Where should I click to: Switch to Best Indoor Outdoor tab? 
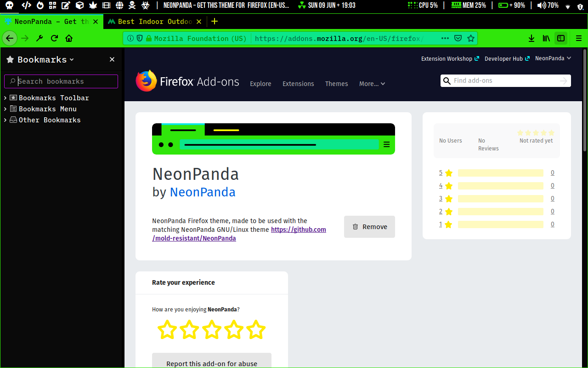click(x=155, y=22)
